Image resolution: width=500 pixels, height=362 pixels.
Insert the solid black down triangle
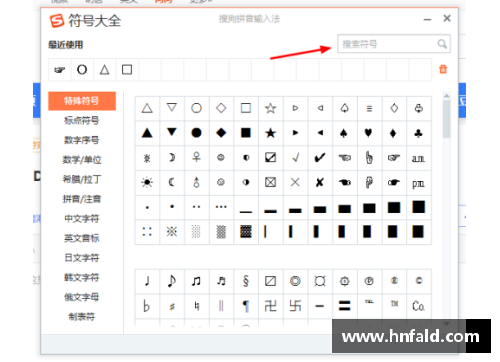click(x=172, y=133)
